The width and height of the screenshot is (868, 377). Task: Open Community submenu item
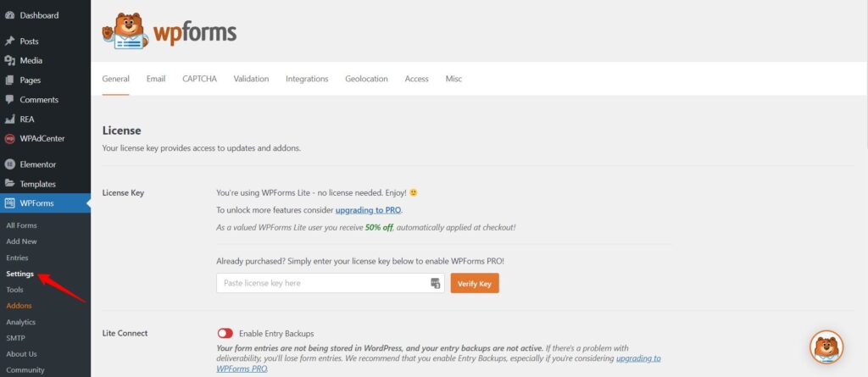[25, 370]
